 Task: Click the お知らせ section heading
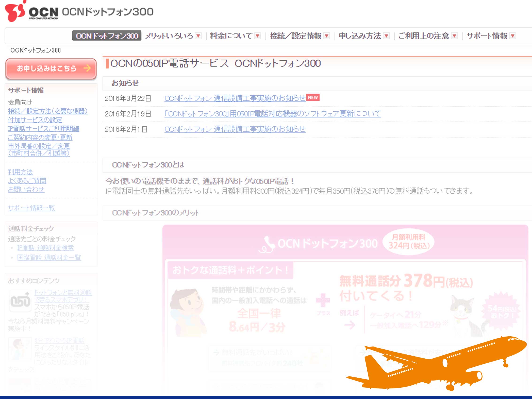click(125, 83)
